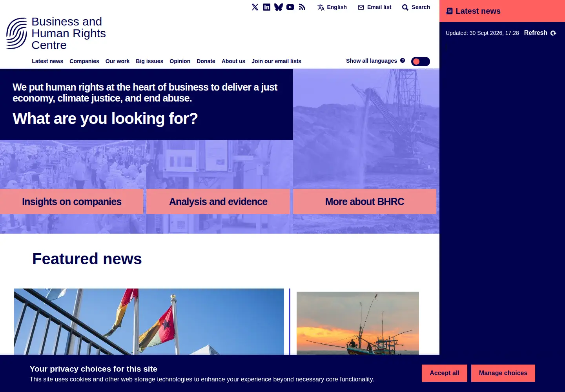Click the envelope icon beside Email list

click(x=361, y=7)
